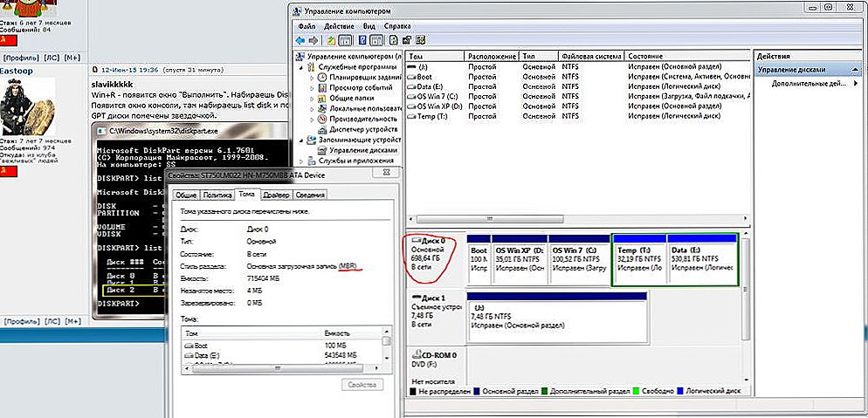Switch to Общие tab in properties dialog
Screen dimensions: 868x418
[x=185, y=195]
